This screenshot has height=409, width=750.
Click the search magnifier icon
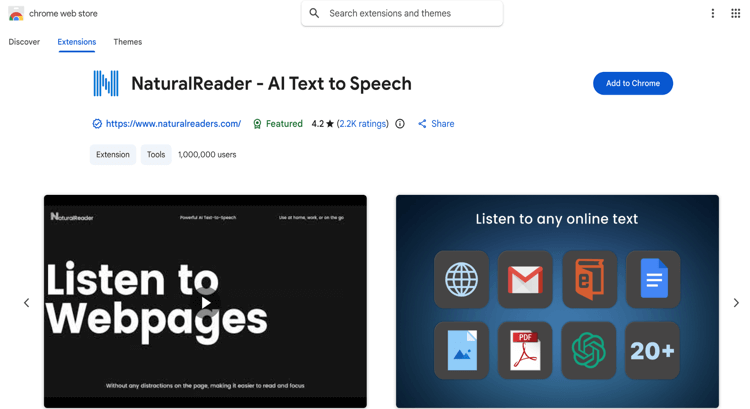click(x=314, y=13)
